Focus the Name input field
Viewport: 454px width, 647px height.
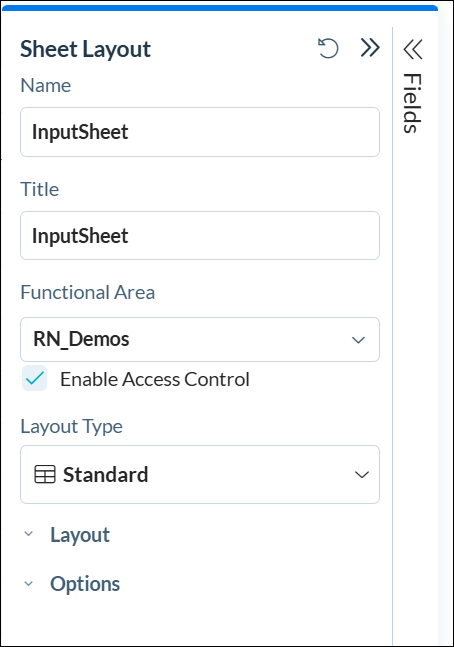tap(200, 132)
